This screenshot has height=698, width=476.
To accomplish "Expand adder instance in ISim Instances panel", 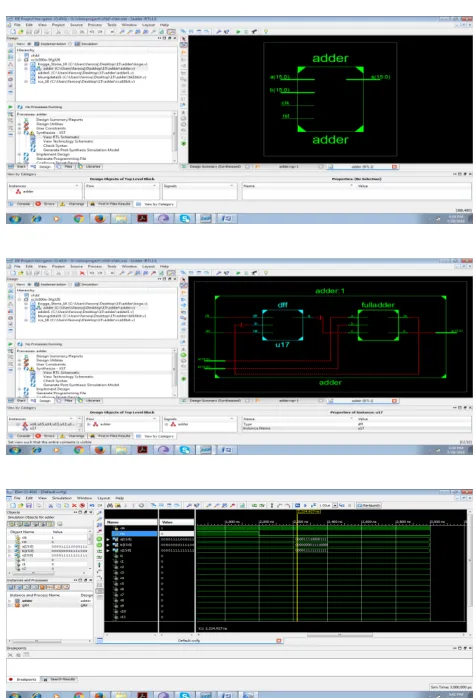I will [x=10, y=601].
